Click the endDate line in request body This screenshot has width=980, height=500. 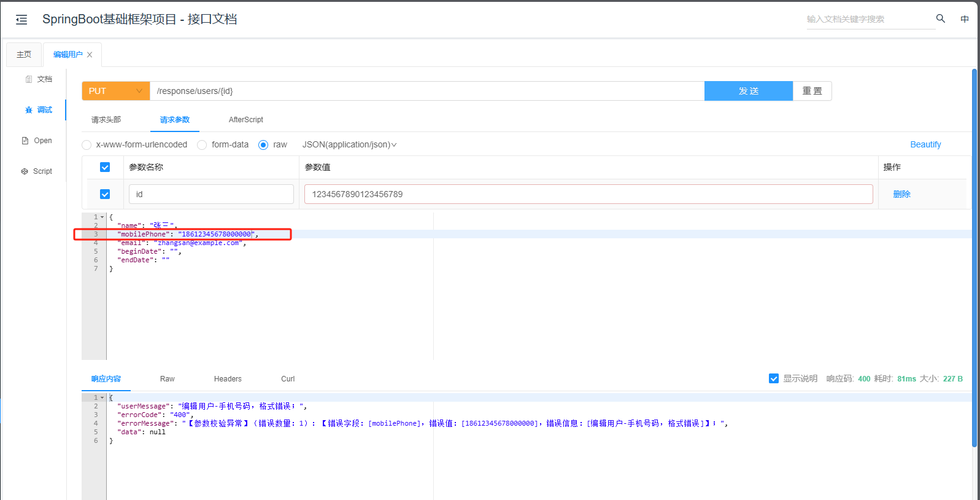pos(143,260)
